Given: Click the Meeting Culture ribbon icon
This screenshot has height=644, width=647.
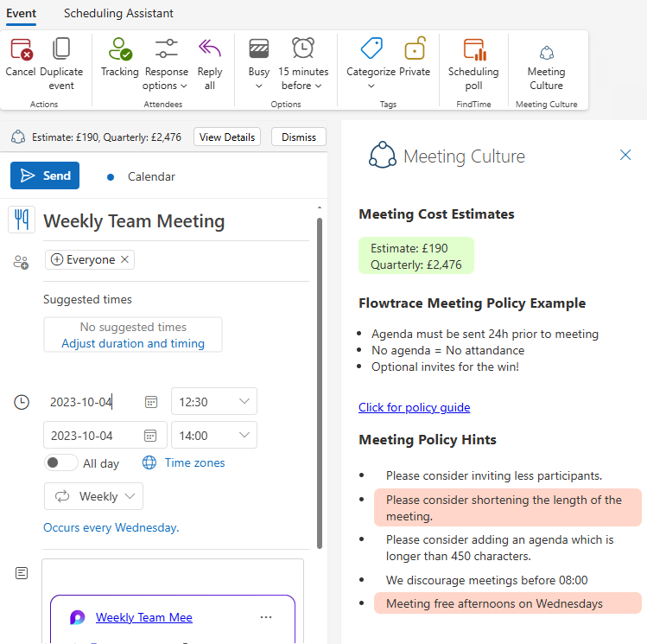Looking at the screenshot, I should [x=546, y=52].
